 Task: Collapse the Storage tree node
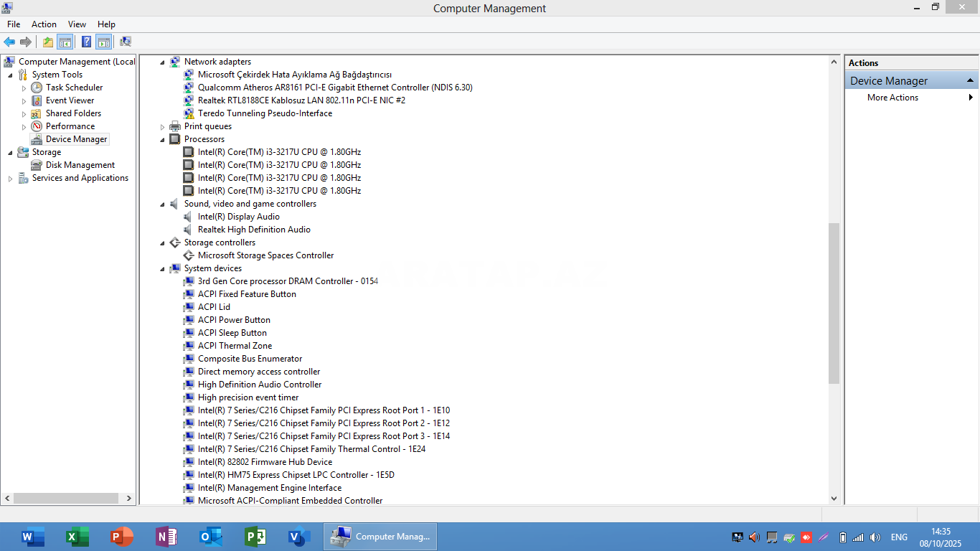coord(10,153)
